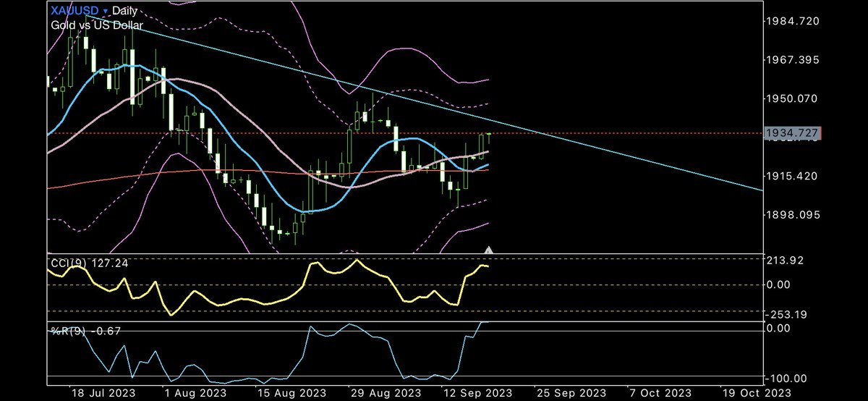This screenshot has height=401, width=868.
Task: Click the -253.19 CCI scale value
Action: point(787,314)
